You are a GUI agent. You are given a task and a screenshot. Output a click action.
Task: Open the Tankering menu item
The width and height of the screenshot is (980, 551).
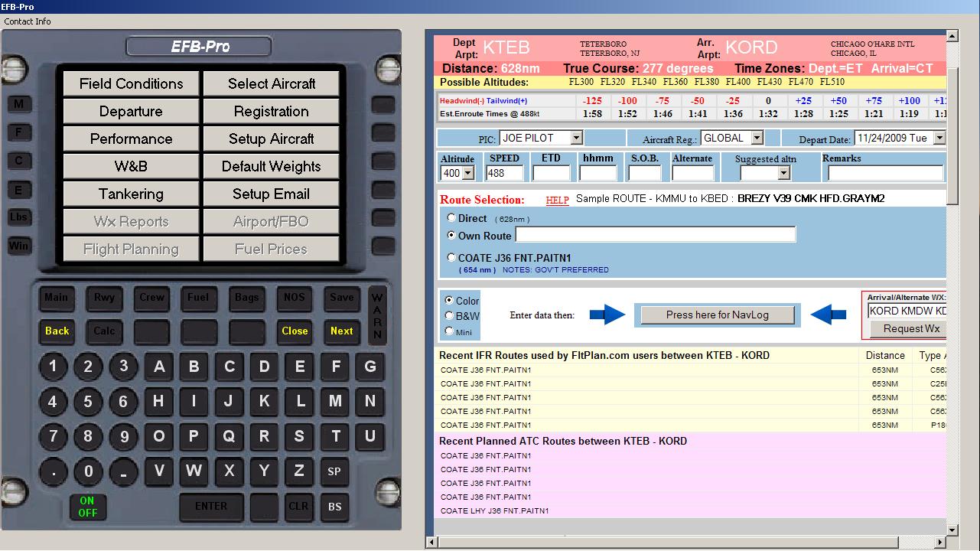(131, 194)
